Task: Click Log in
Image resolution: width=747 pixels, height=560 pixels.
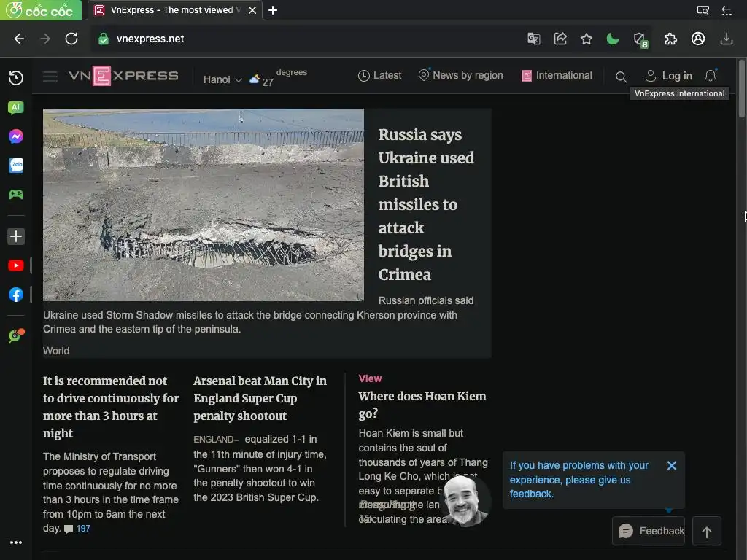Action: point(668,76)
